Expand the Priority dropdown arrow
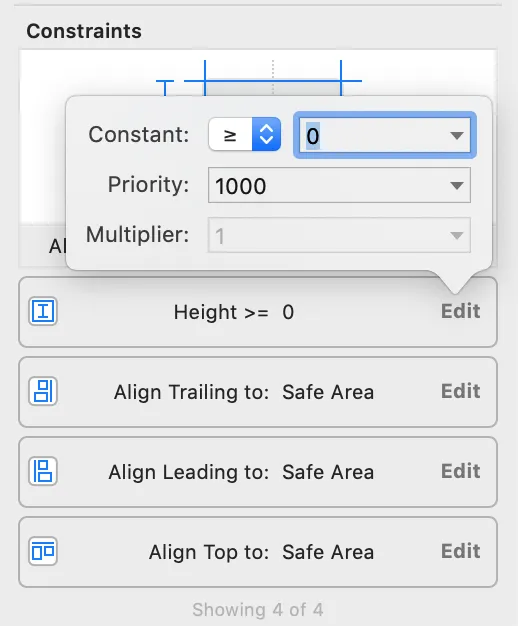The width and height of the screenshot is (518, 626). click(456, 185)
